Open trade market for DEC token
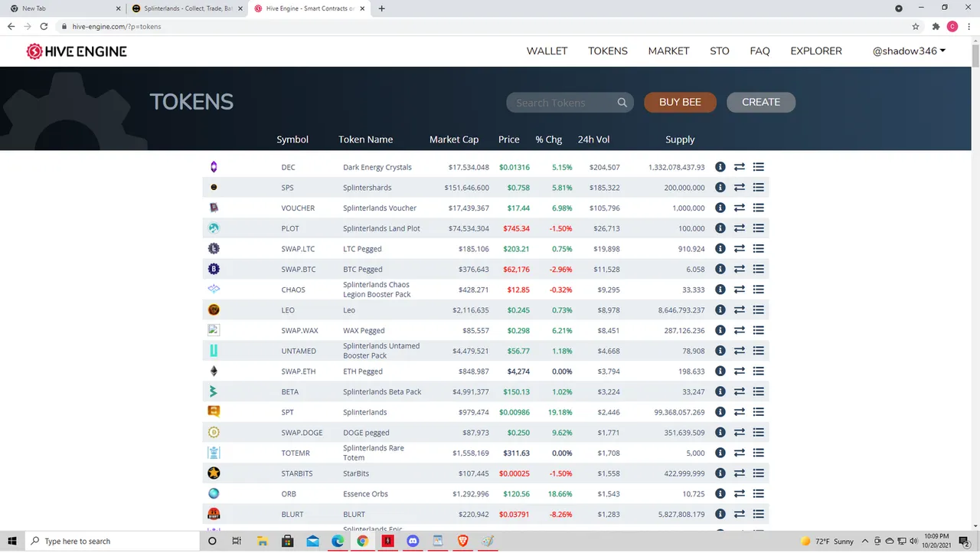980x553 pixels. coord(740,167)
